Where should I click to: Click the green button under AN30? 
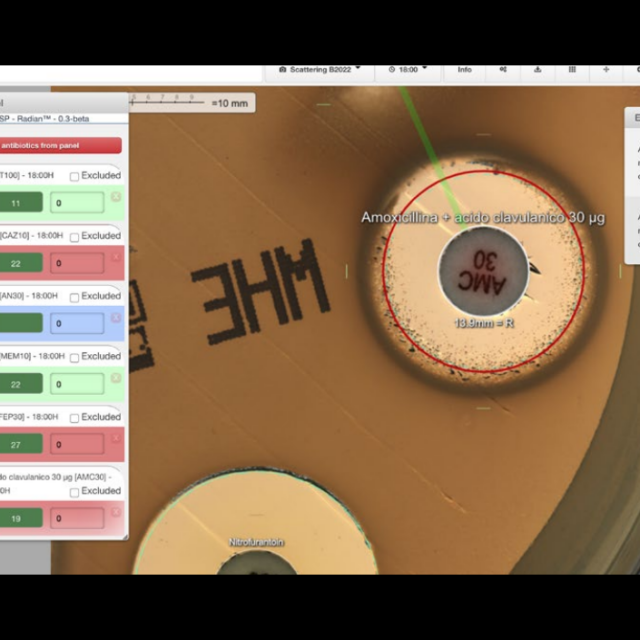pos(20,323)
